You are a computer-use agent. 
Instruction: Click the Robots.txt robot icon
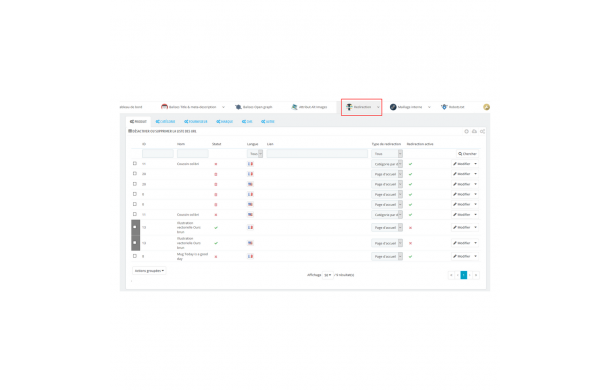(444, 107)
